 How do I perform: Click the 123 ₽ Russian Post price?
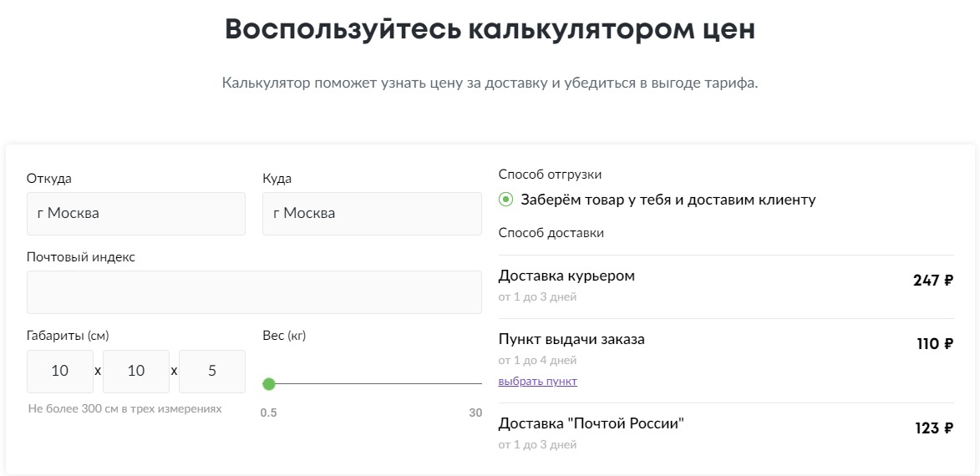point(934,428)
